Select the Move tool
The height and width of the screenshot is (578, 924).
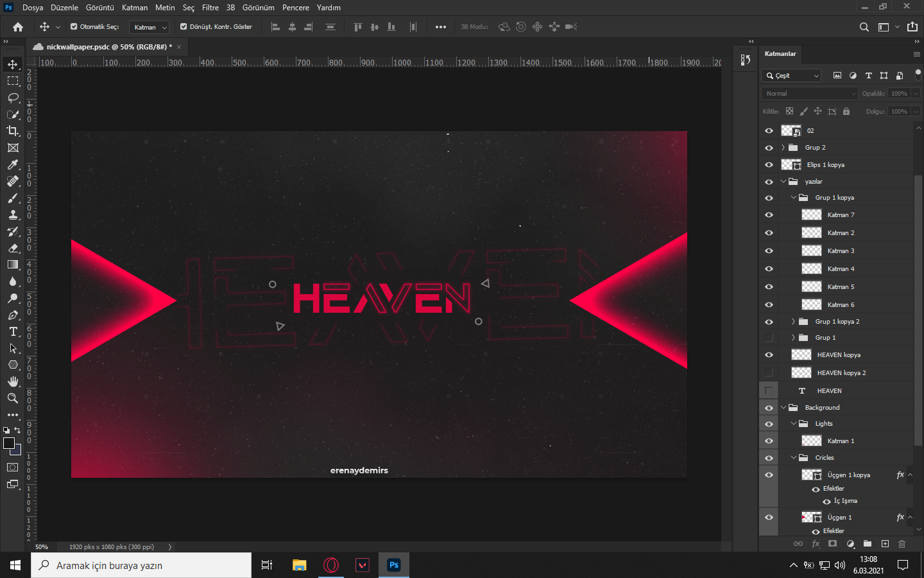pos(13,64)
